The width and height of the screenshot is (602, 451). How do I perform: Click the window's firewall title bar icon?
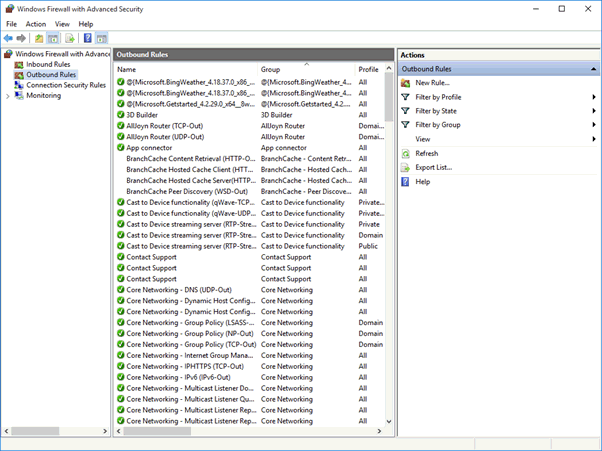click(x=9, y=9)
